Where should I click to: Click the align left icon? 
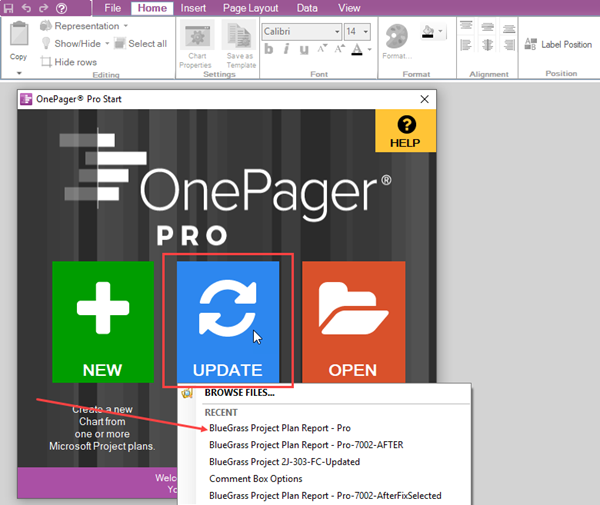[466, 45]
